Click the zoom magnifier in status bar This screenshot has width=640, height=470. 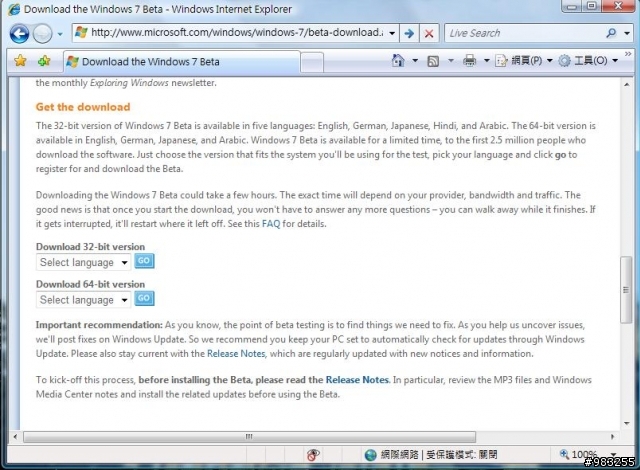click(x=564, y=454)
